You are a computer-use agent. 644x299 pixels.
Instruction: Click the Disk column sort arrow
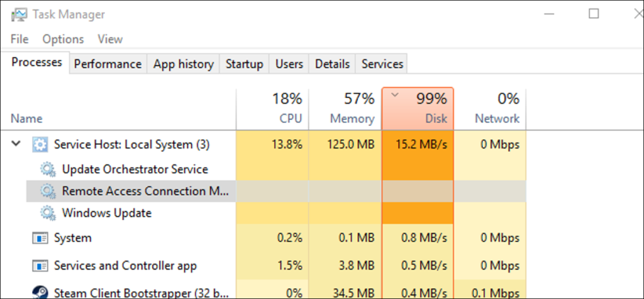[395, 96]
